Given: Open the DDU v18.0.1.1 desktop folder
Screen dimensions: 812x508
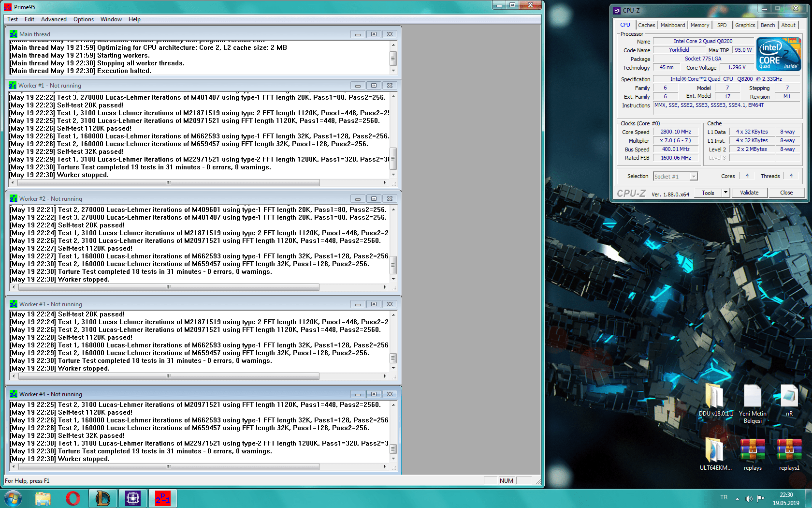Looking at the screenshot, I should (x=716, y=400).
